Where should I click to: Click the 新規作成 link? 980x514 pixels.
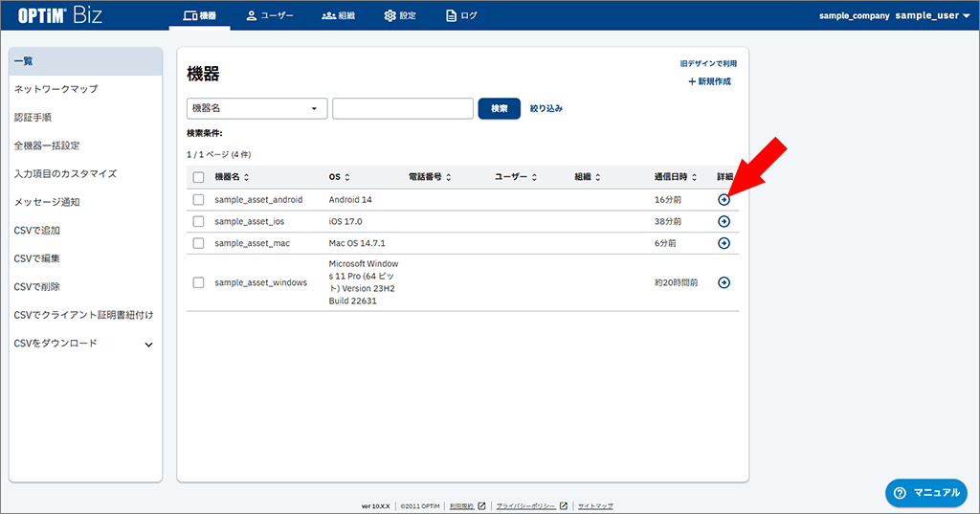point(709,81)
